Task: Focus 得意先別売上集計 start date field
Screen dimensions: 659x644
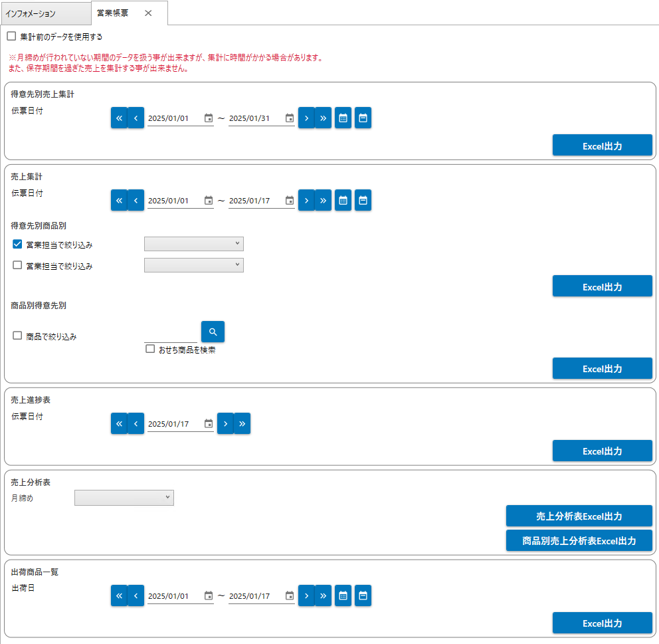Action: 175,118
